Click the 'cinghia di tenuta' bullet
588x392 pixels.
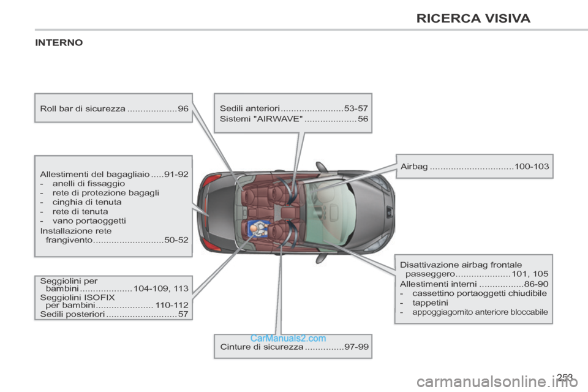[81, 202]
